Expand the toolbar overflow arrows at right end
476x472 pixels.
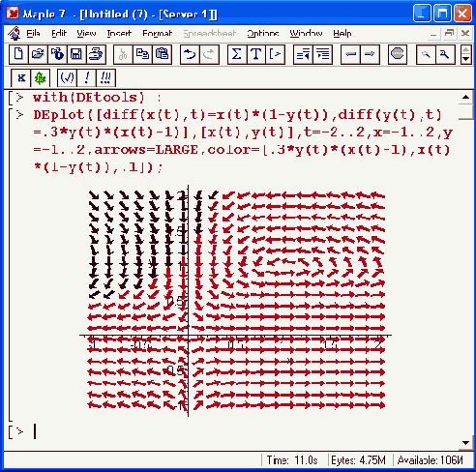pos(465,54)
